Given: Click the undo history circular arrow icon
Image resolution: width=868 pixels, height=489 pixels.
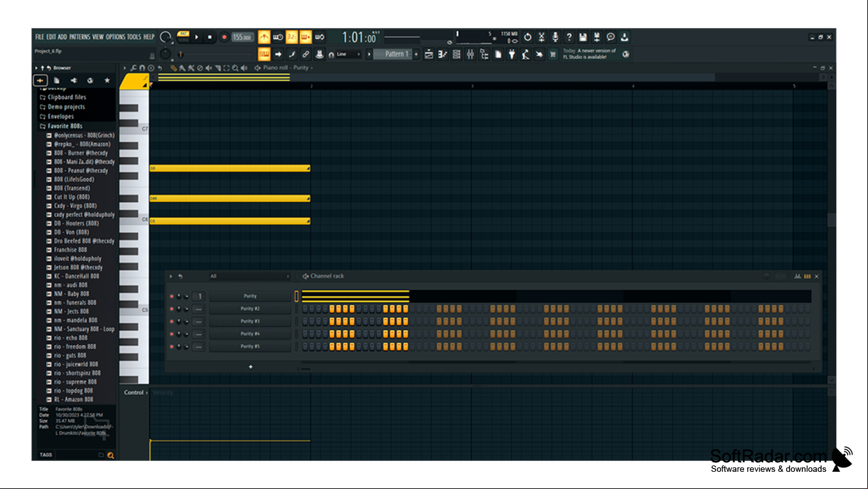Looking at the screenshot, I should pos(527,38).
